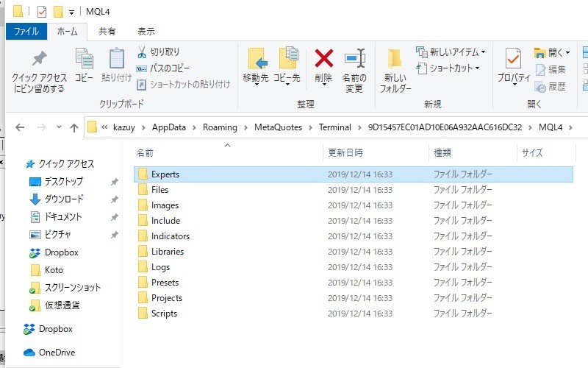Switch to the View (表示) tab

click(146, 32)
